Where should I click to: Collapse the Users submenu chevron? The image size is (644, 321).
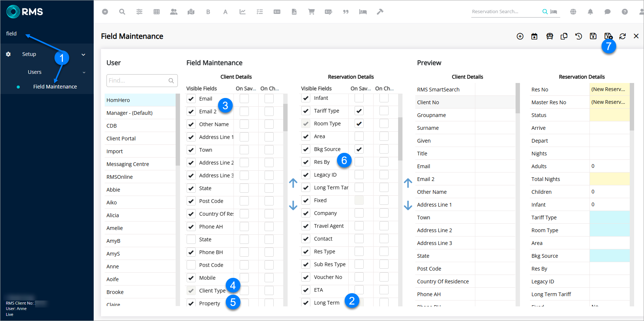pyautogui.click(x=84, y=72)
